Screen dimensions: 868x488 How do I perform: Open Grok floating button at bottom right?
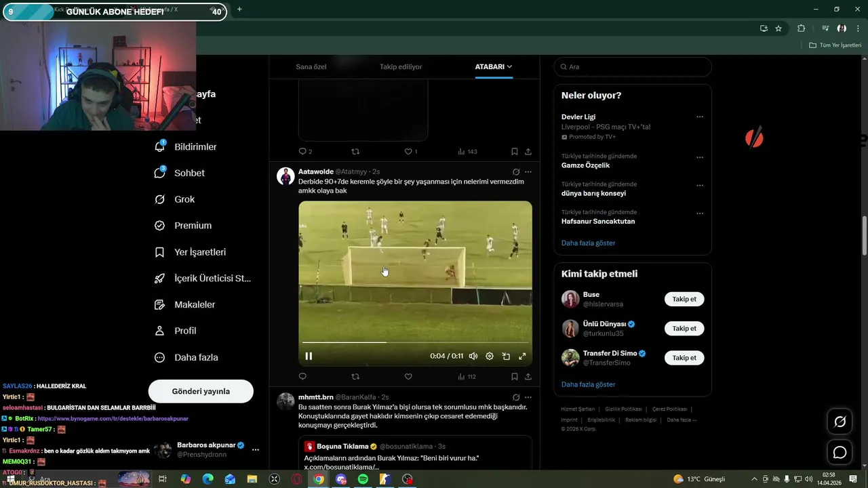[x=840, y=422]
